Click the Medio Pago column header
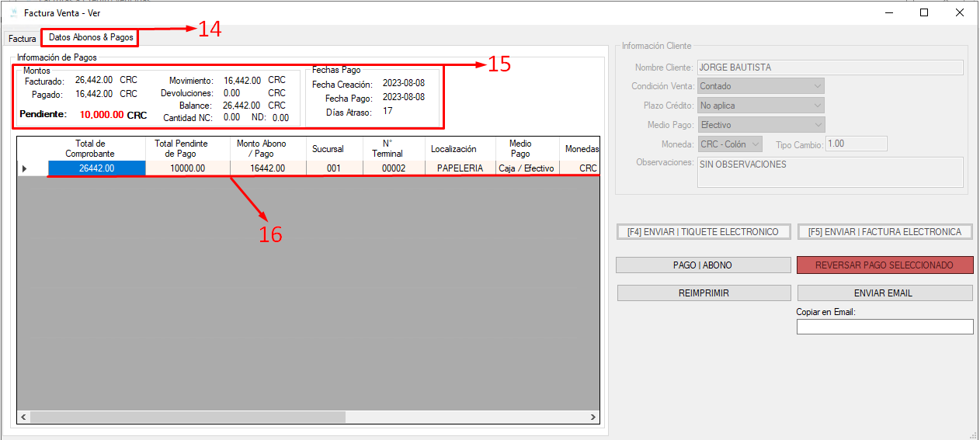Image resolution: width=980 pixels, height=440 pixels. (x=526, y=149)
